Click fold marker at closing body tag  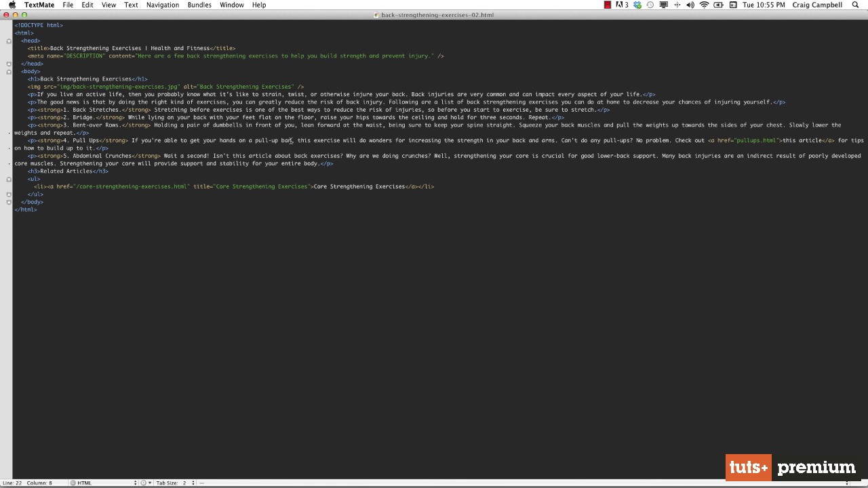[x=9, y=202]
